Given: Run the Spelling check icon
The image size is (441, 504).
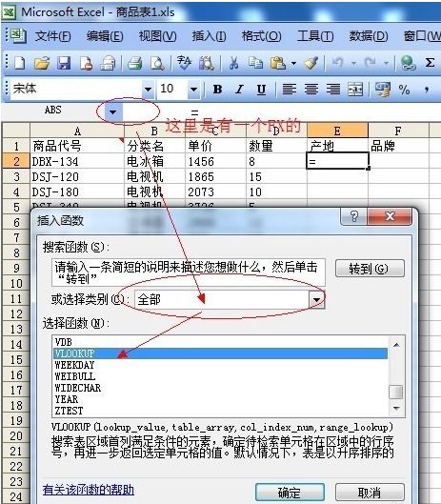Looking at the screenshot, I should click(184, 63).
